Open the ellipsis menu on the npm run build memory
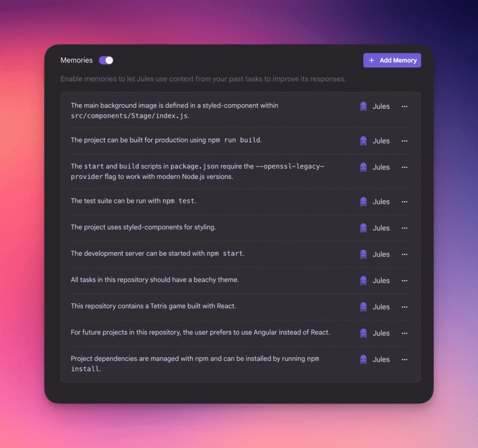Viewport: 478px width, 448px height. click(404, 141)
